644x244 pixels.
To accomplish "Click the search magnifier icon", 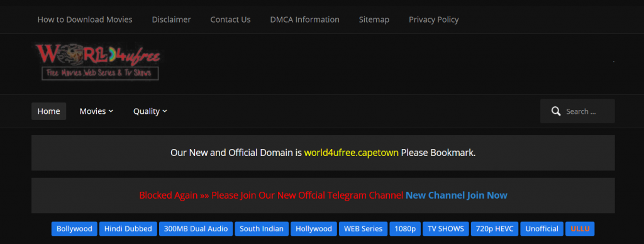I will tap(556, 111).
